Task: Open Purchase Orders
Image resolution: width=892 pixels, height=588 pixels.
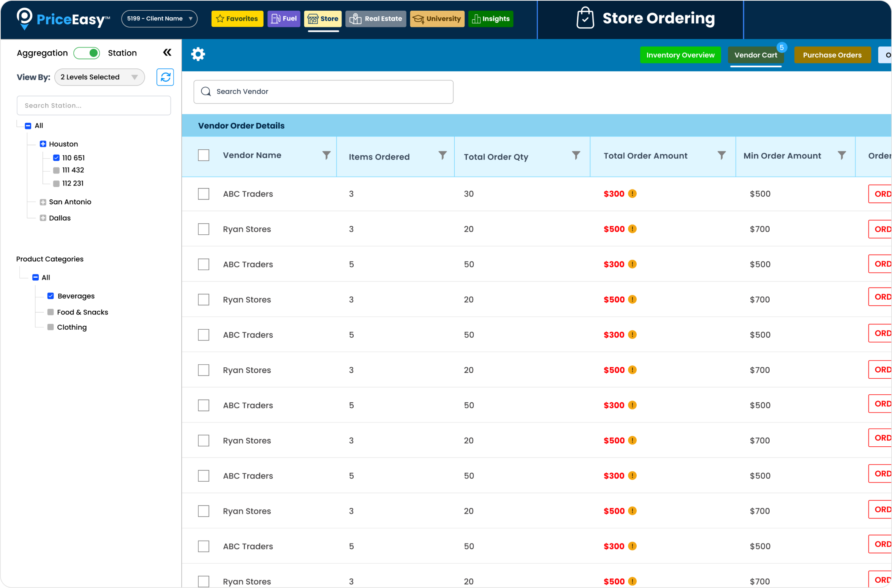Action: point(832,55)
